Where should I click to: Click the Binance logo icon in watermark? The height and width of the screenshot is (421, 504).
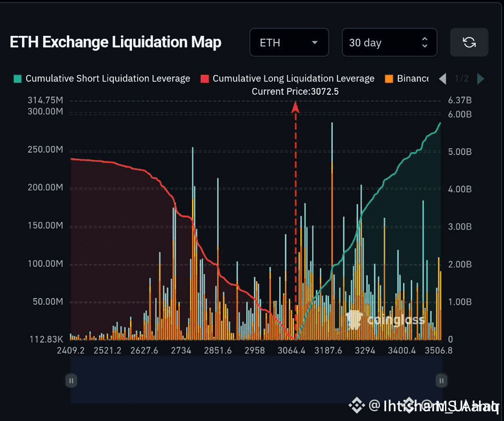coord(356,406)
